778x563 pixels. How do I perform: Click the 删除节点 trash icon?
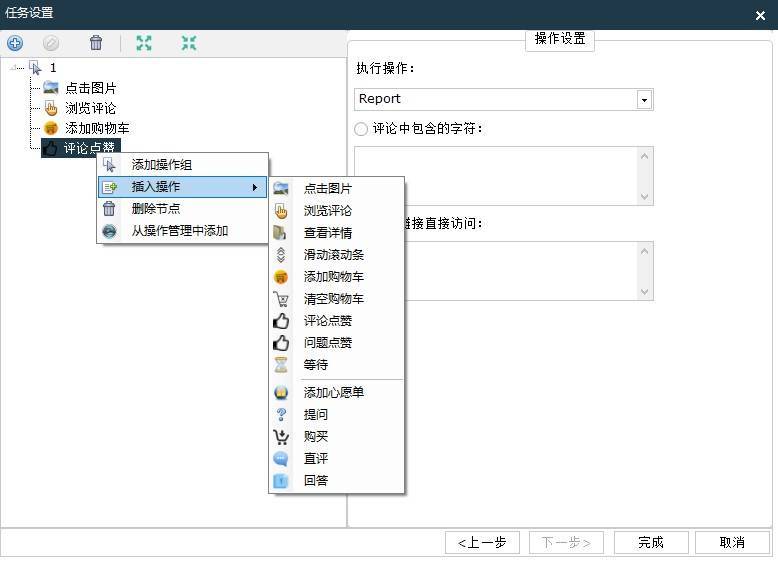tap(109, 209)
